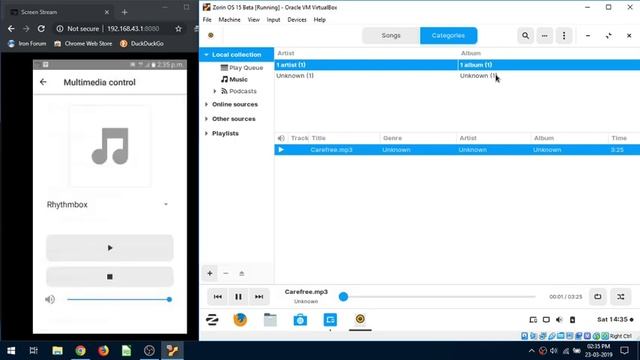Expand Podcasts in sidebar
The width and height of the screenshot is (640, 360).
[215, 91]
